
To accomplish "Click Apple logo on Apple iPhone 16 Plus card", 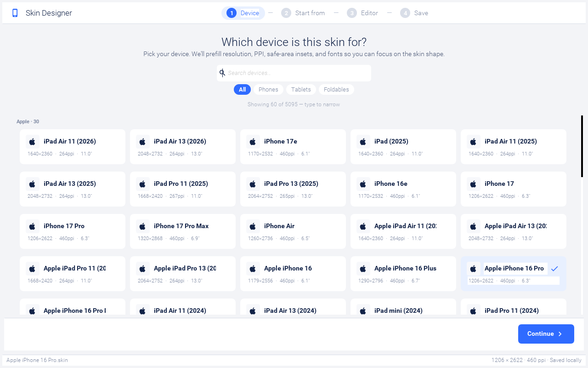I will pyautogui.click(x=363, y=269).
